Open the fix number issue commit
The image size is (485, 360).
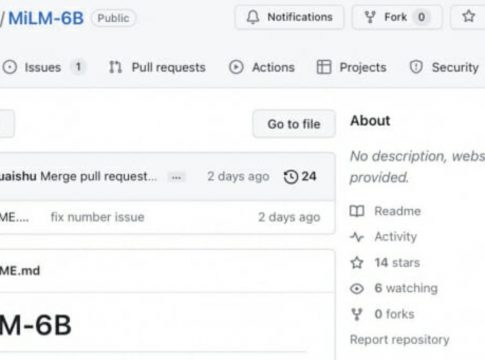tap(97, 217)
